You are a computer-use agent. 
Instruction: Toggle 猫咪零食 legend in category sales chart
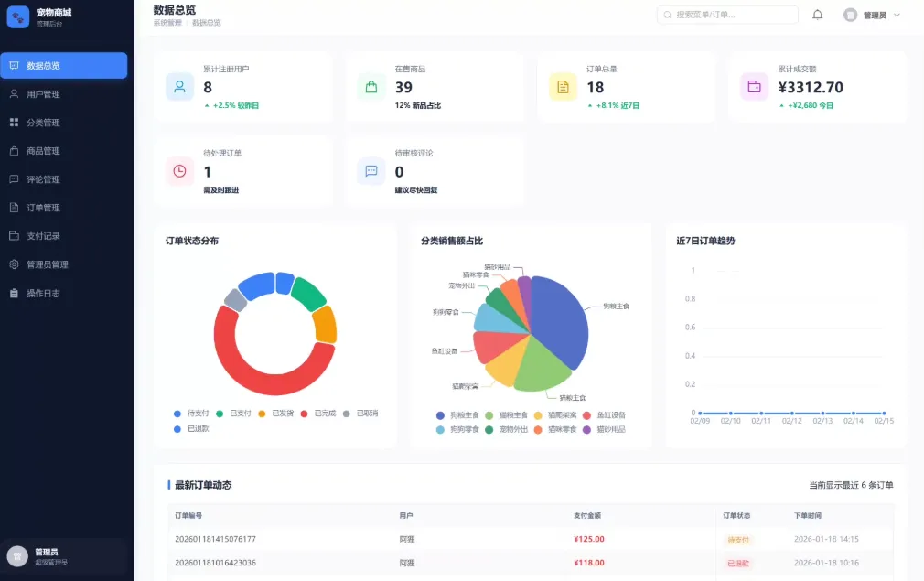[x=555, y=429]
